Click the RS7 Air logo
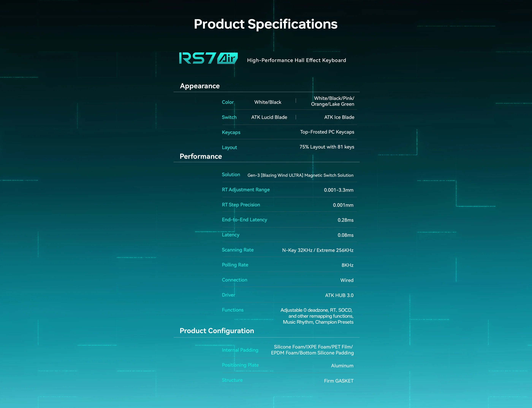This screenshot has width=532, height=408. click(x=208, y=58)
